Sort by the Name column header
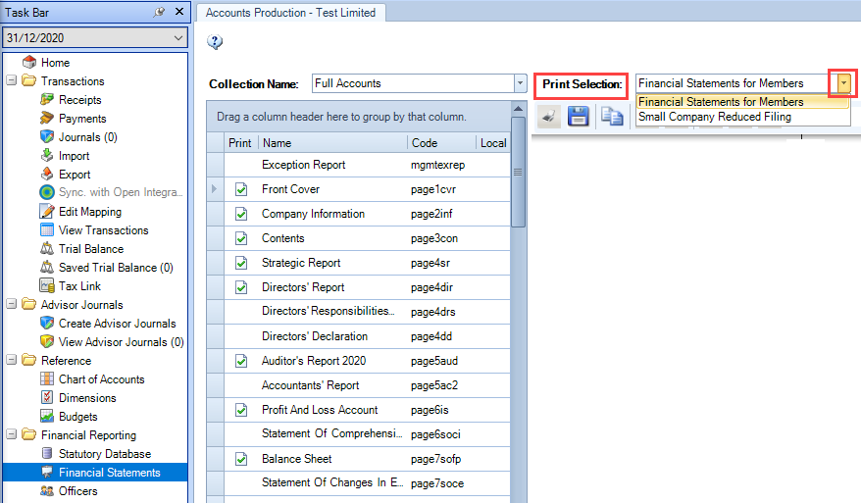 pos(332,143)
